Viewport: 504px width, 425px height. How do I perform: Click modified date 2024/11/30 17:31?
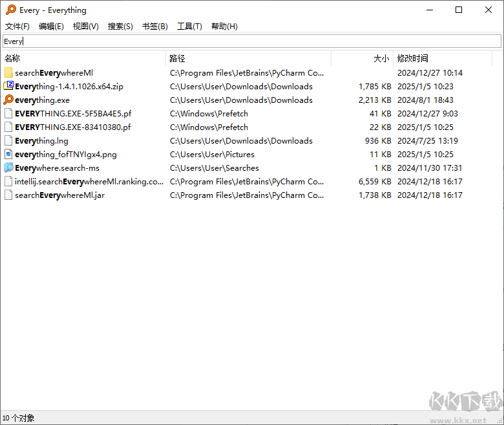tap(430, 168)
